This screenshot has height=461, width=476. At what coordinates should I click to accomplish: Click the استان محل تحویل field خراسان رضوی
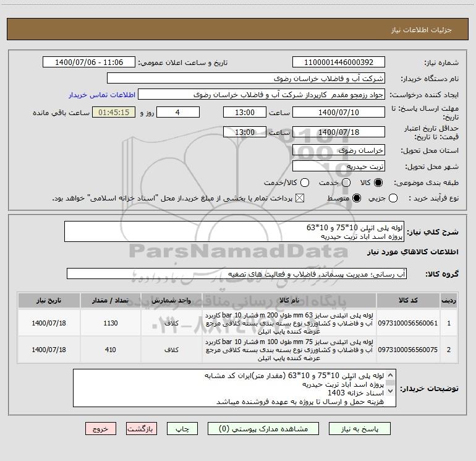(x=339, y=150)
